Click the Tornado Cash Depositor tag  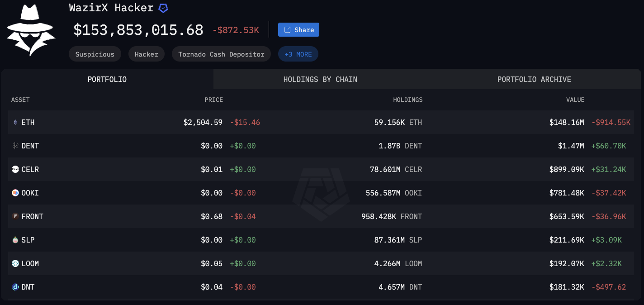point(221,54)
